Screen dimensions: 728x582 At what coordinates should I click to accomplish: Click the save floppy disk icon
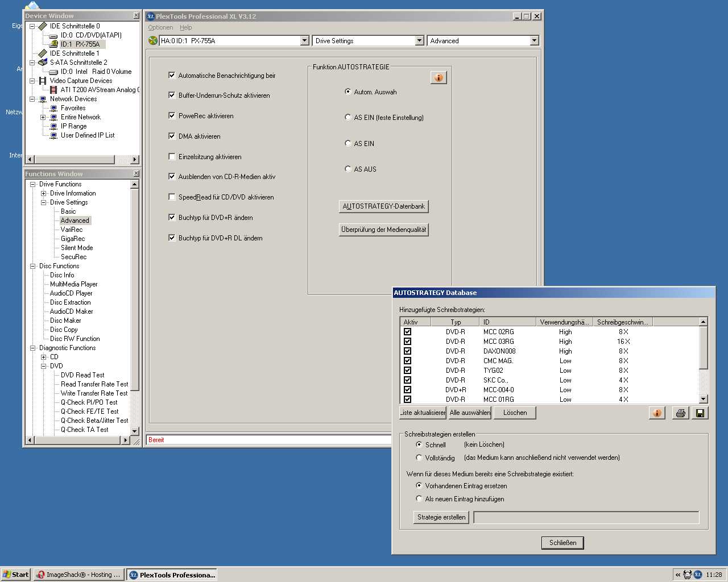(x=700, y=413)
